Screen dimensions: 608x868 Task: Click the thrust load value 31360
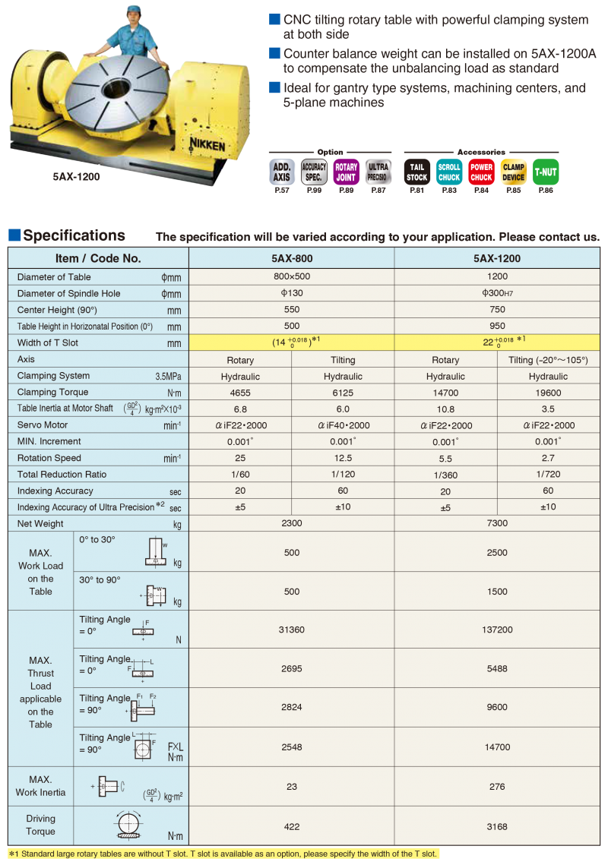(292, 630)
